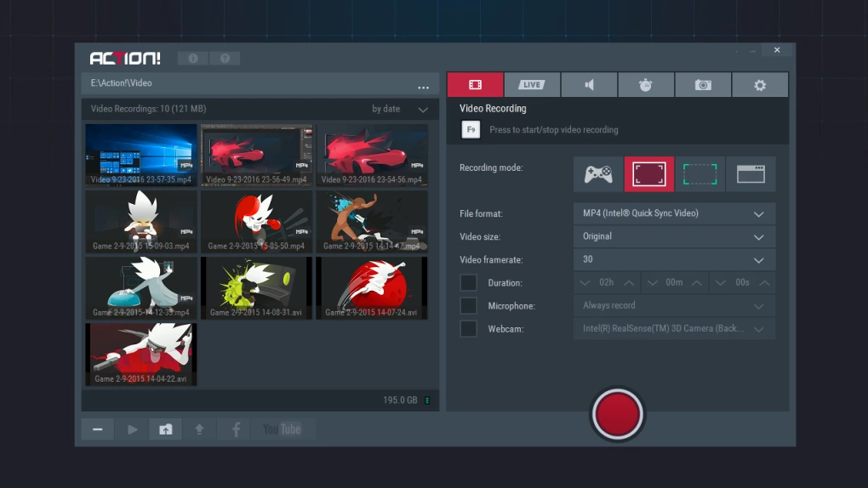This screenshot has height=488, width=868.
Task: Toggle the Webcam checkbox
Action: coord(468,328)
